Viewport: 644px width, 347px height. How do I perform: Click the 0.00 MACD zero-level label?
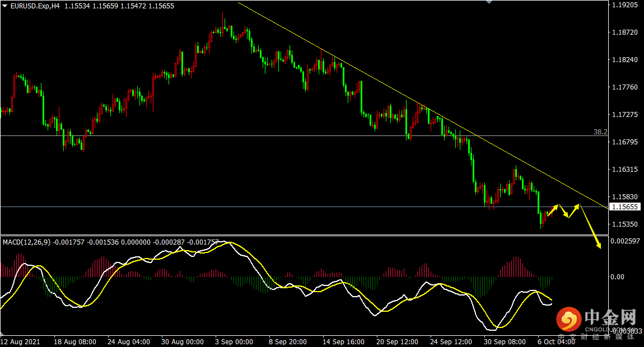(x=617, y=277)
